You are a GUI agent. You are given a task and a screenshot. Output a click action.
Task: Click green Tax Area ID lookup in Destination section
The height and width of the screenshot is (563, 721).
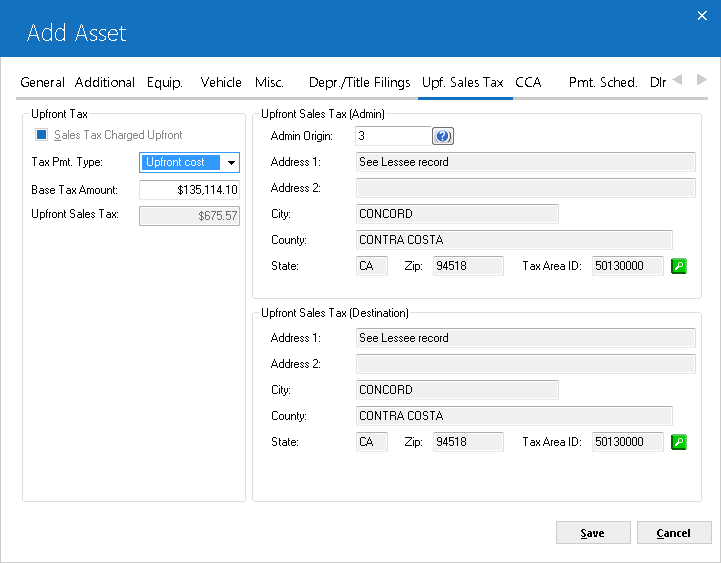pyautogui.click(x=679, y=442)
